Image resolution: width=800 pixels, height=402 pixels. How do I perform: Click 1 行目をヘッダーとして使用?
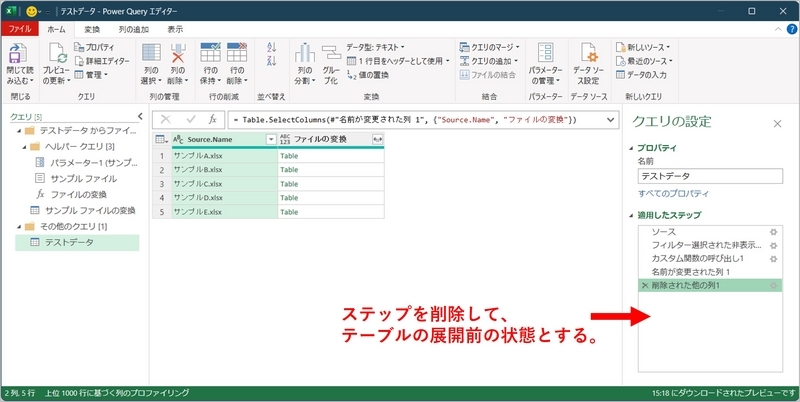(x=398, y=61)
